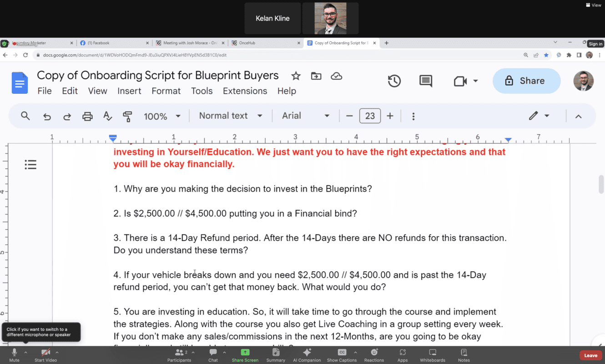Run spelling and grammar check
605x364 pixels.
point(107,116)
